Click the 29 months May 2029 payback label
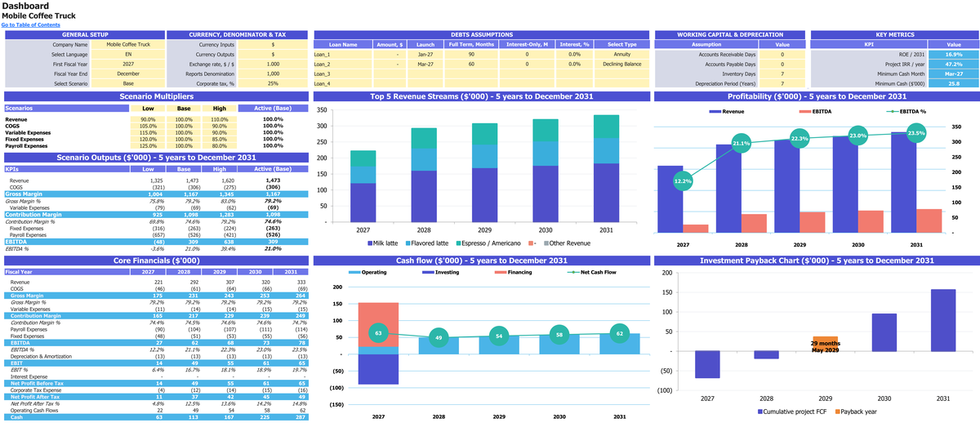 pyautogui.click(x=825, y=346)
